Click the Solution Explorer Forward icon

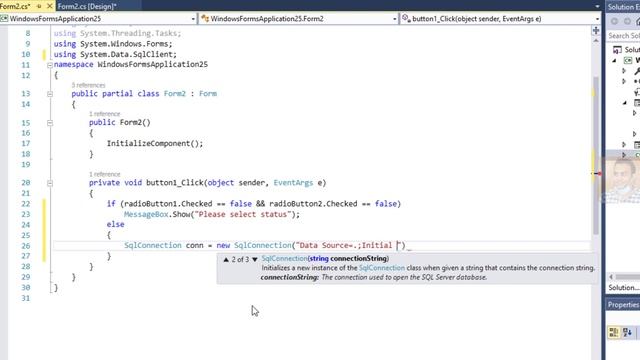[627, 21]
